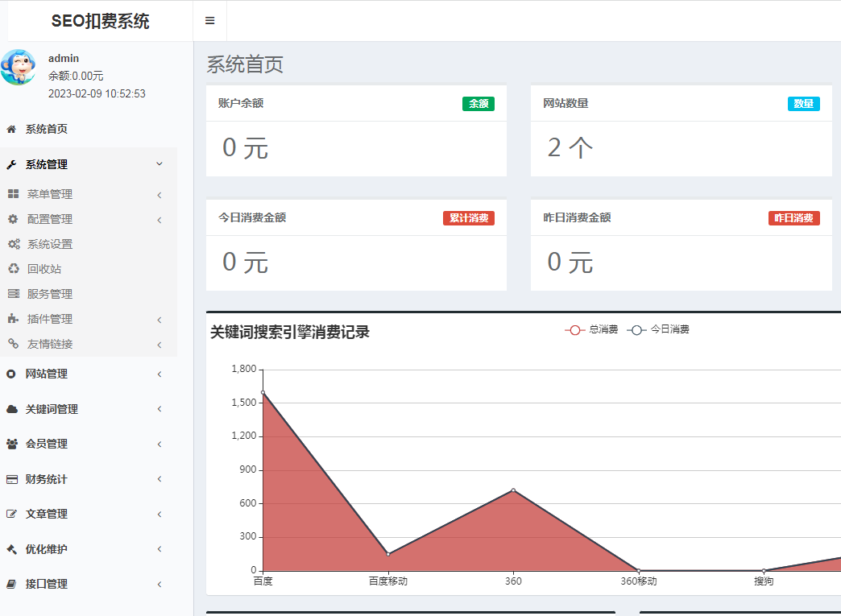Toggle the 今日消费 legend series

point(658,329)
